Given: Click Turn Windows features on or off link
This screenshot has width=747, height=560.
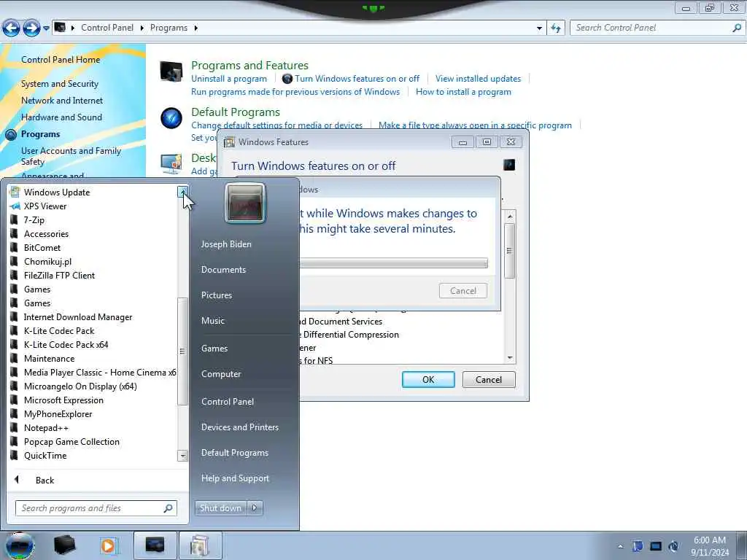Looking at the screenshot, I should tap(357, 79).
